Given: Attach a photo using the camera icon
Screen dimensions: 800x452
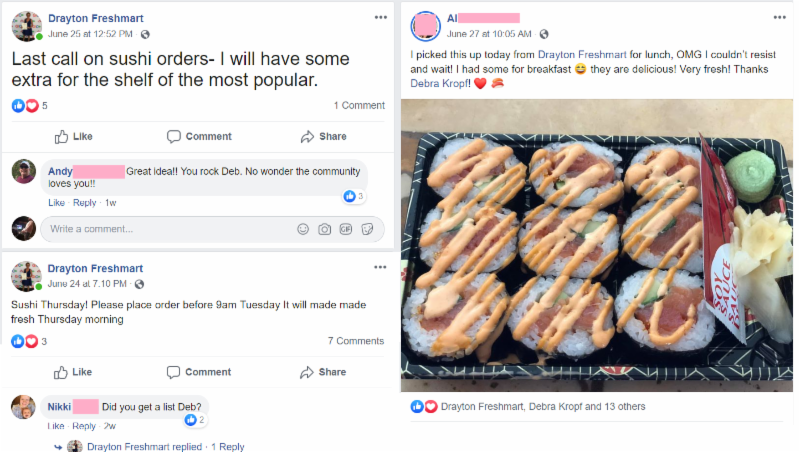Looking at the screenshot, I should (324, 229).
